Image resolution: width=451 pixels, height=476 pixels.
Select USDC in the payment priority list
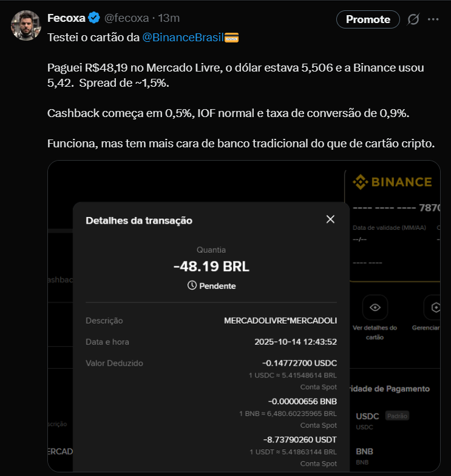(x=367, y=417)
